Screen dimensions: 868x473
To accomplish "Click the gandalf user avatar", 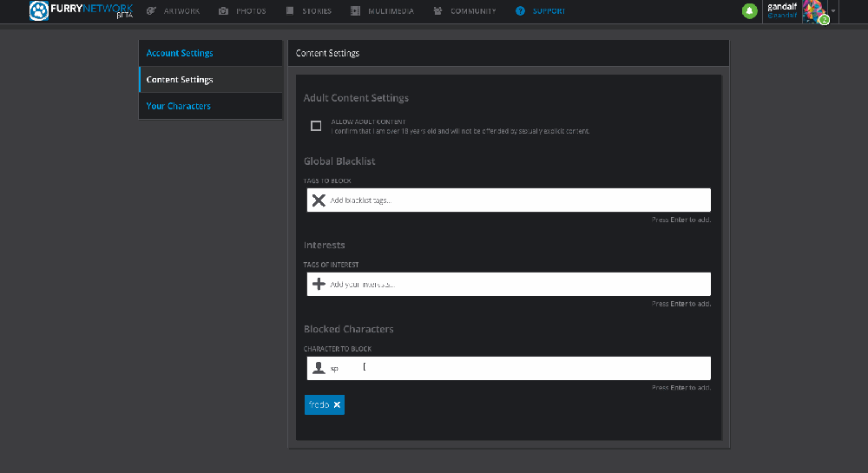I will [x=812, y=10].
